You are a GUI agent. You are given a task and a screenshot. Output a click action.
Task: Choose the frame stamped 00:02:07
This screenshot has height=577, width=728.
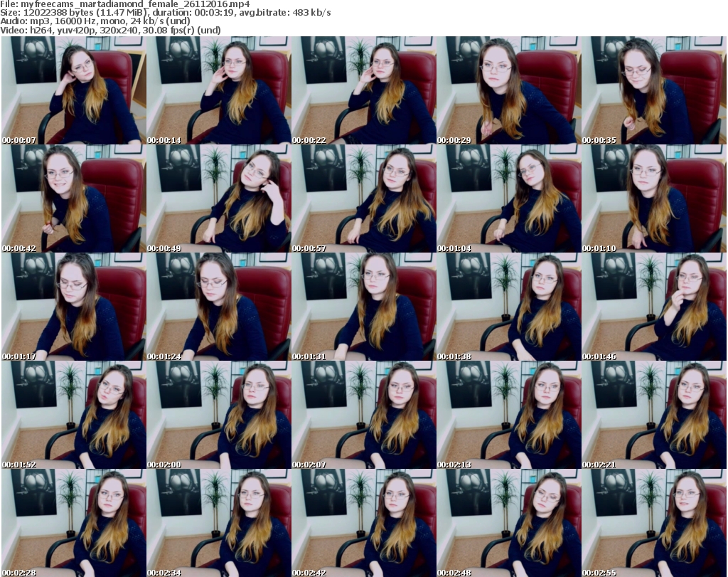(364, 415)
